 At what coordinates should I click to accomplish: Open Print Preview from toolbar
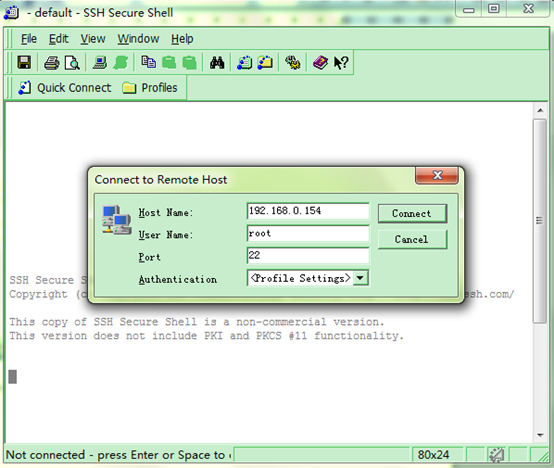pyautogui.click(x=72, y=63)
